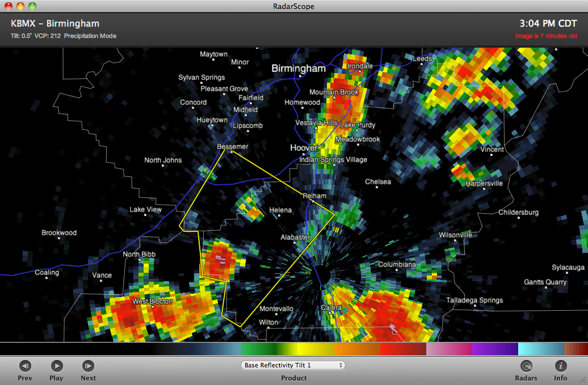
Task: Click the Birmingham city label on the map
Action: tap(299, 69)
